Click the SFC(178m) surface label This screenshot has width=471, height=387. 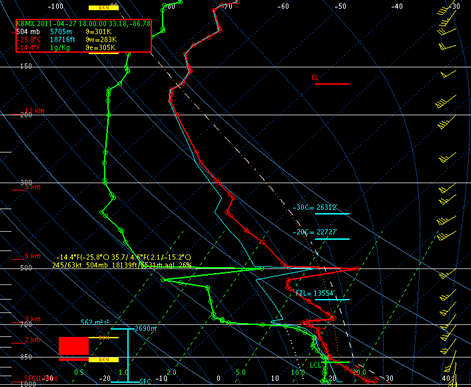[41, 378]
